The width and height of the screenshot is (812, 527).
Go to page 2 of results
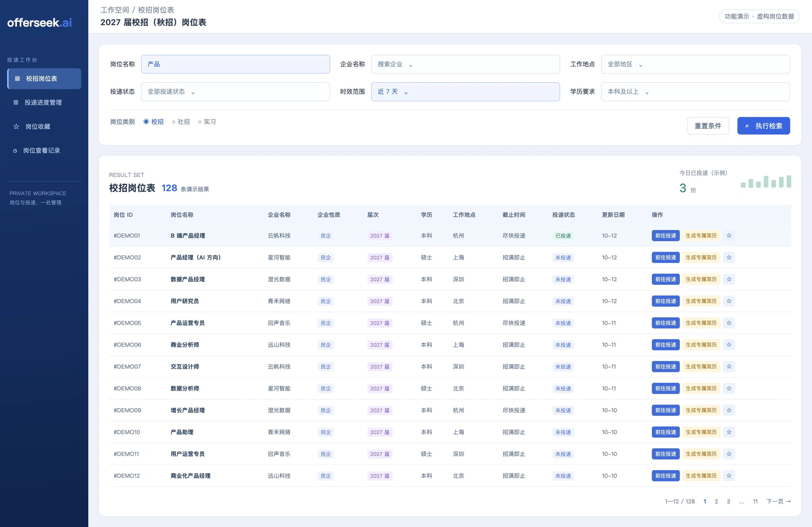716,502
